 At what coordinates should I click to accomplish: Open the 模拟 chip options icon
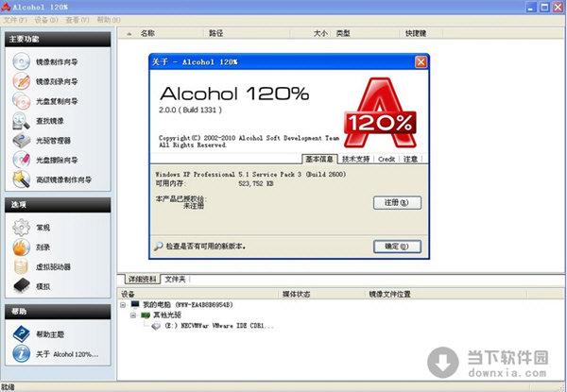point(22,286)
